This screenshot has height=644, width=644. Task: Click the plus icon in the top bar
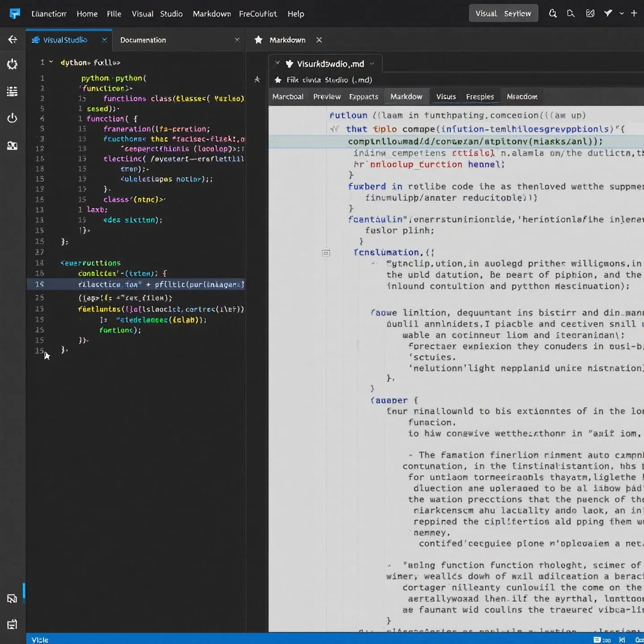pos(634,13)
